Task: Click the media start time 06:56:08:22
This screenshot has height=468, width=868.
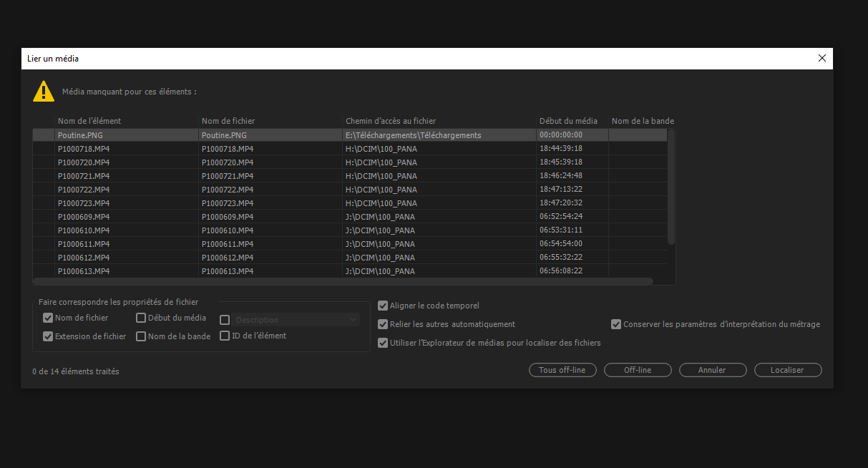Action: click(561, 271)
